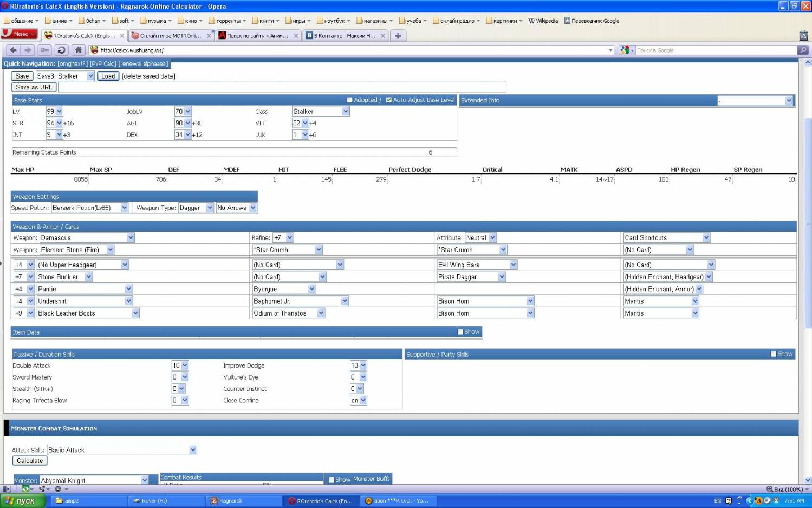Open the Card Shortcuts dropdown
812x508 pixels.
pos(666,237)
